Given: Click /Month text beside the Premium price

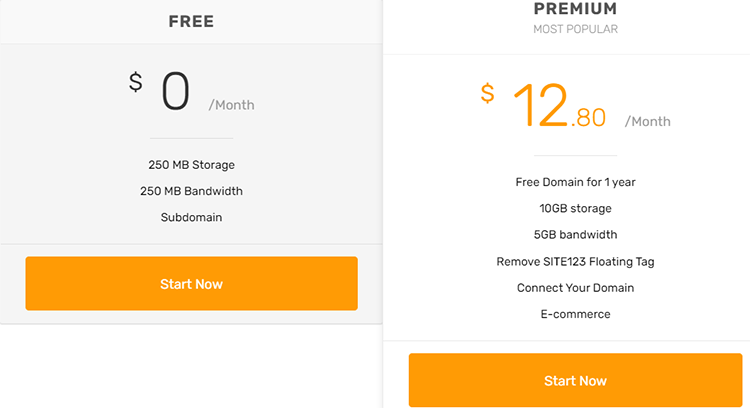Looking at the screenshot, I should [648, 122].
